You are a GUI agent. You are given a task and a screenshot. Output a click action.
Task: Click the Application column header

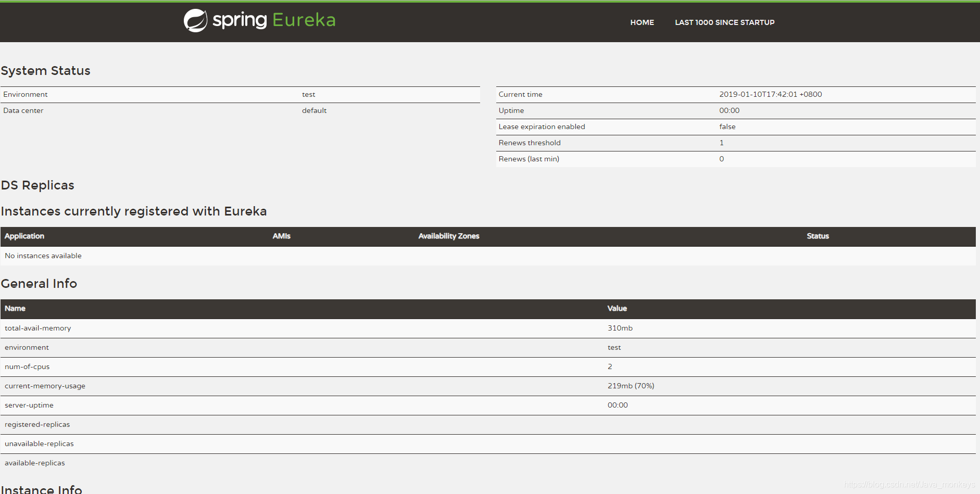tap(24, 236)
